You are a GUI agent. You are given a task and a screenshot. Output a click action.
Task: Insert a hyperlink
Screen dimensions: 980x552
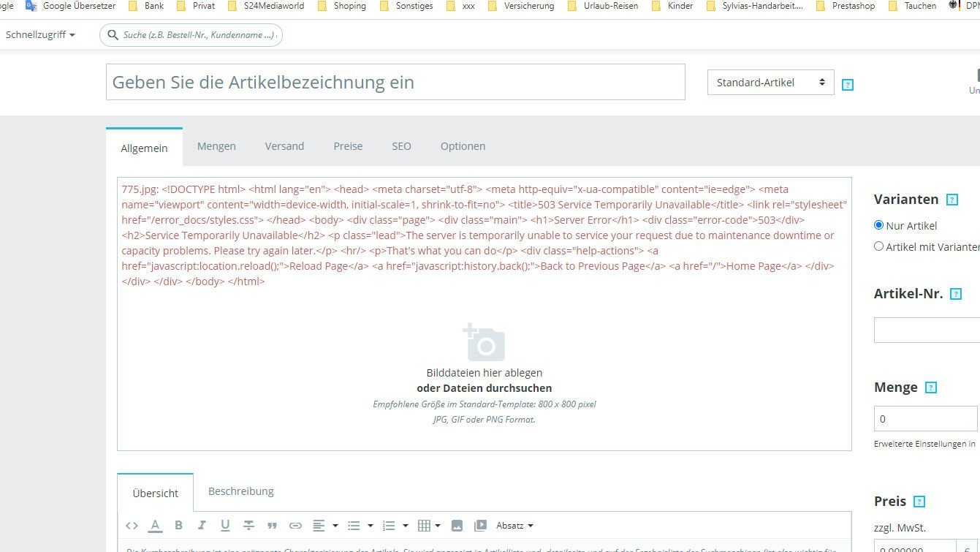(x=295, y=526)
